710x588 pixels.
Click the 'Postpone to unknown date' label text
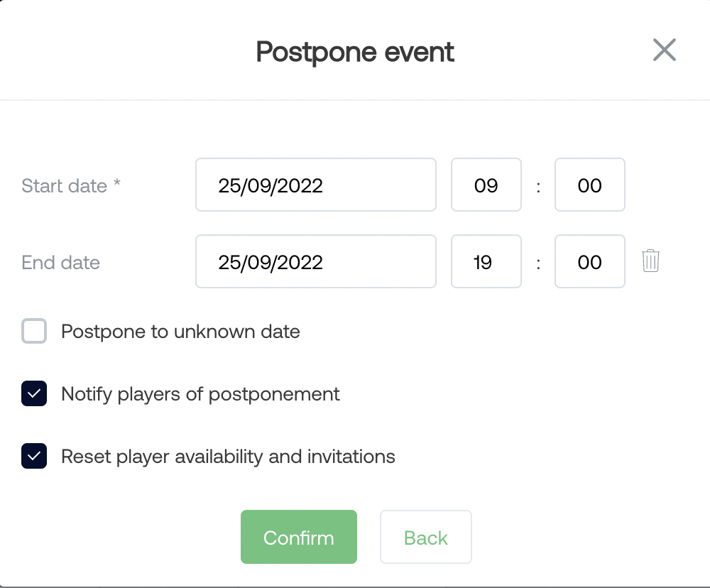click(x=180, y=332)
